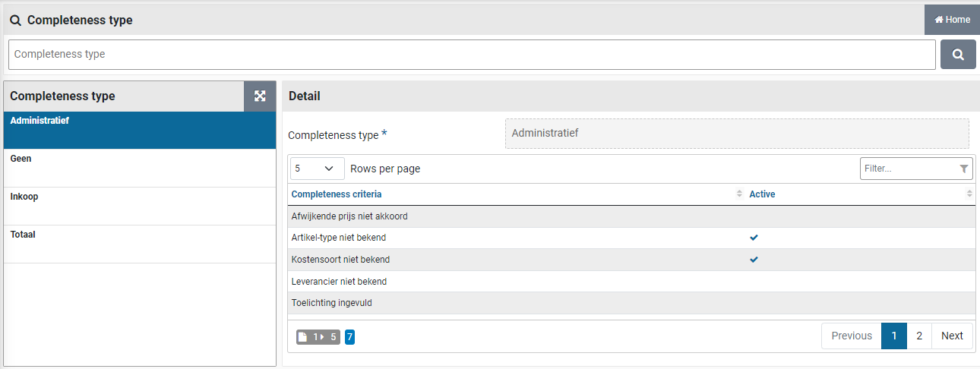The height and width of the screenshot is (369, 980).
Task: Open the Rows per page dropdown
Action: pos(315,169)
